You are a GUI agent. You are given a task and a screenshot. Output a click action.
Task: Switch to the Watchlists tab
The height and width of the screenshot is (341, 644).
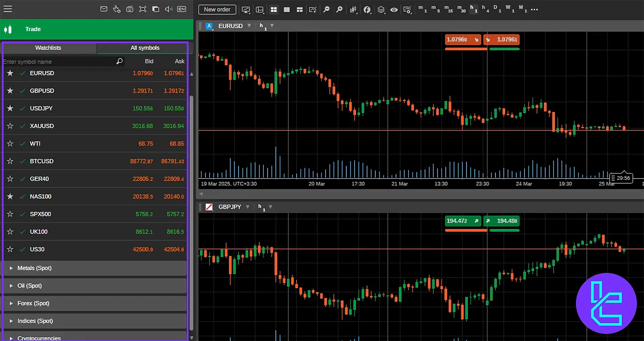coord(48,48)
